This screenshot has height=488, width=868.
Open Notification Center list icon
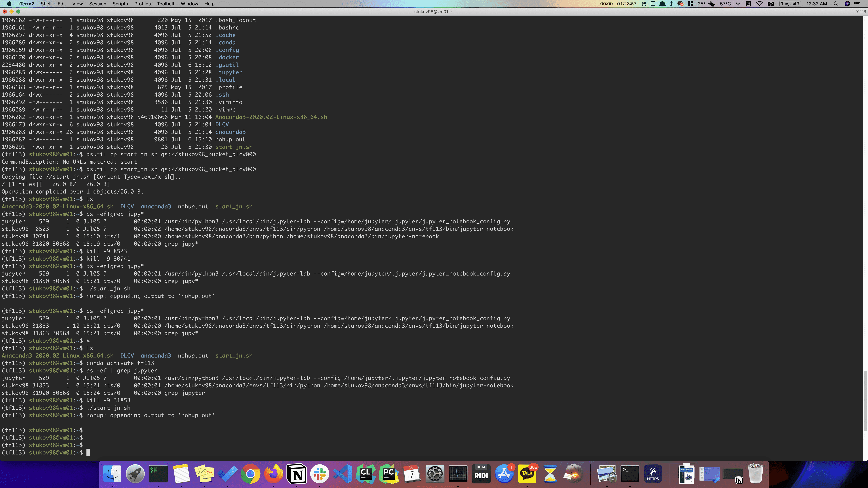coord(857,4)
